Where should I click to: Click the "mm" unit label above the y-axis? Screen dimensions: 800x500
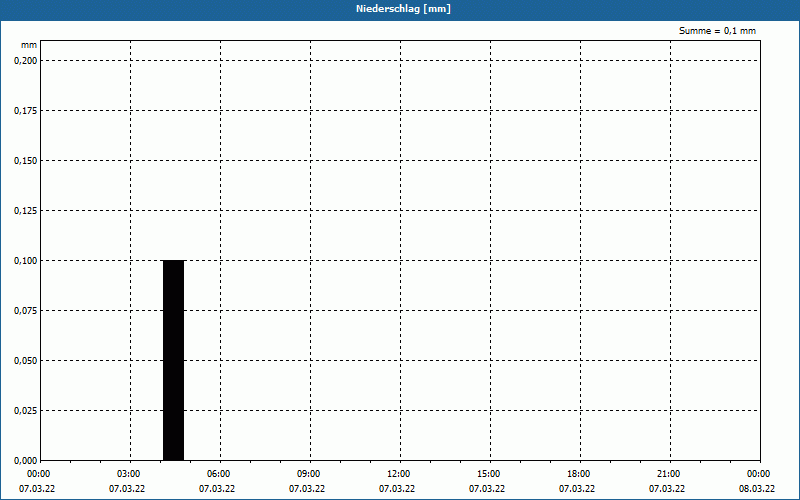coord(29,45)
